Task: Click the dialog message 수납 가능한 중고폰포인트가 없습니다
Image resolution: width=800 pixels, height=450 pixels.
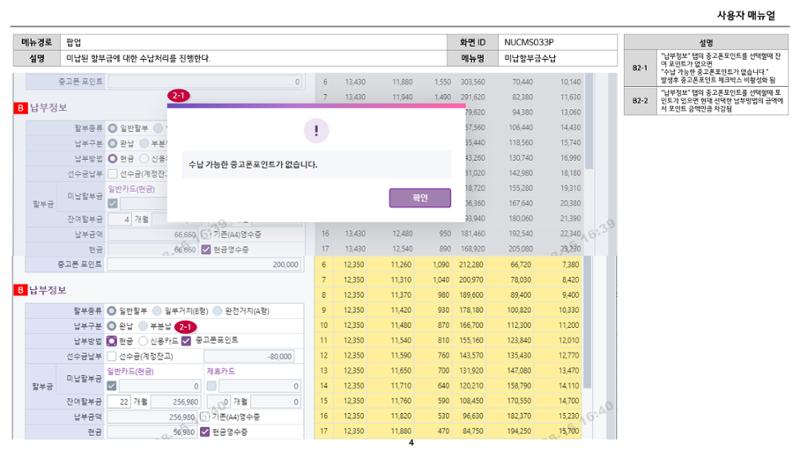Action: click(x=253, y=164)
